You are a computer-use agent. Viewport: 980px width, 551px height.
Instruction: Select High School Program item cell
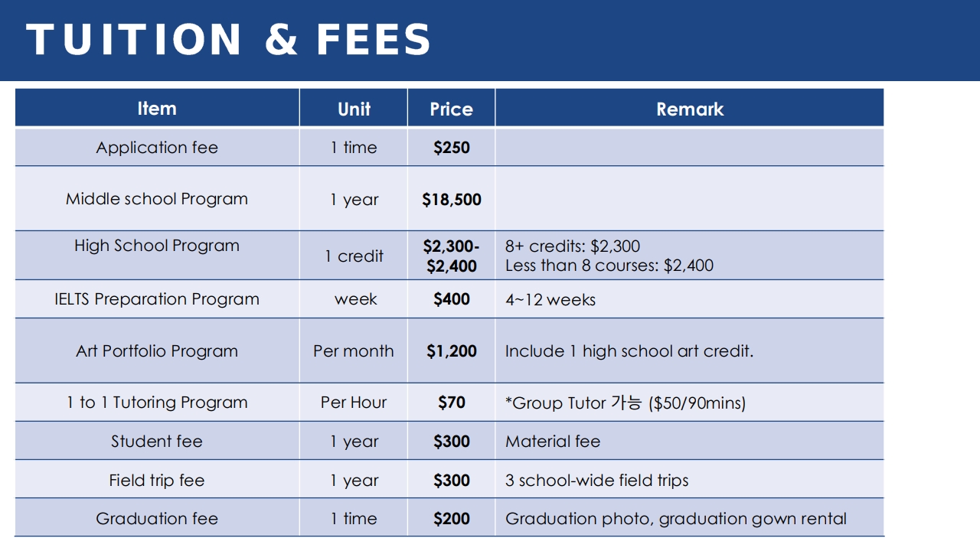pos(157,256)
